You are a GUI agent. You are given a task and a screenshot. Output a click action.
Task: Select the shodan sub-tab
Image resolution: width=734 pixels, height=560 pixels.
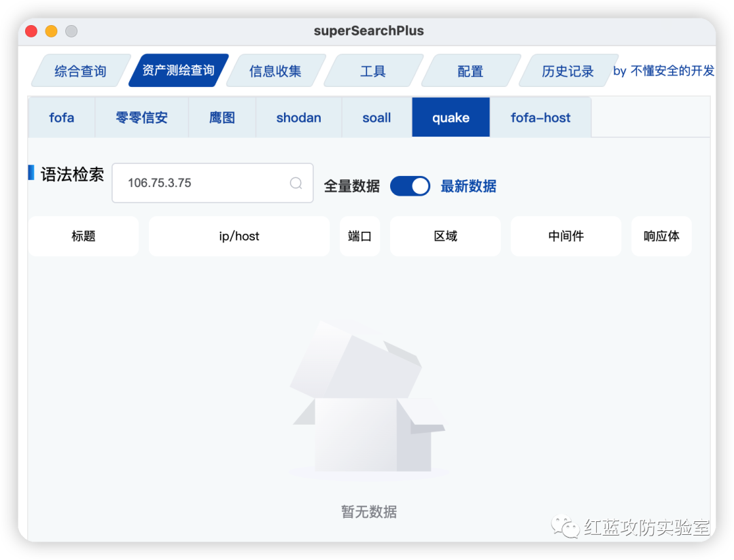pyautogui.click(x=298, y=118)
